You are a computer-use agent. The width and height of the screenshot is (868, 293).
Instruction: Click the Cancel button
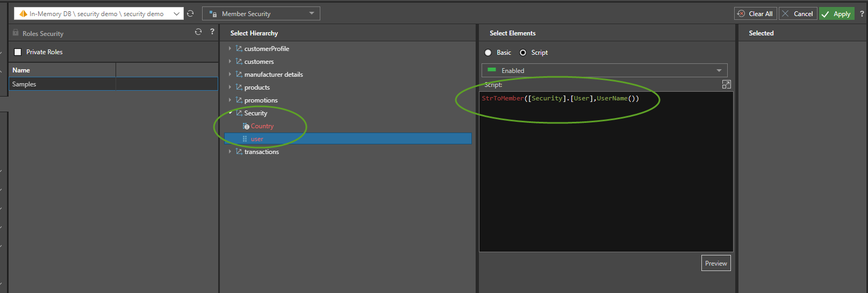[798, 13]
